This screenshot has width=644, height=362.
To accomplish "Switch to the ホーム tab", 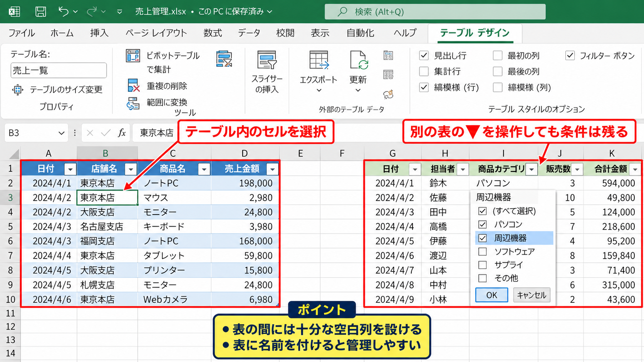I will click(62, 33).
